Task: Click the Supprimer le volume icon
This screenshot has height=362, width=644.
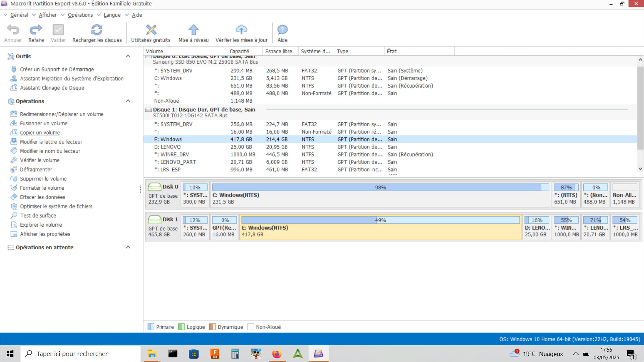Action: tap(14, 179)
